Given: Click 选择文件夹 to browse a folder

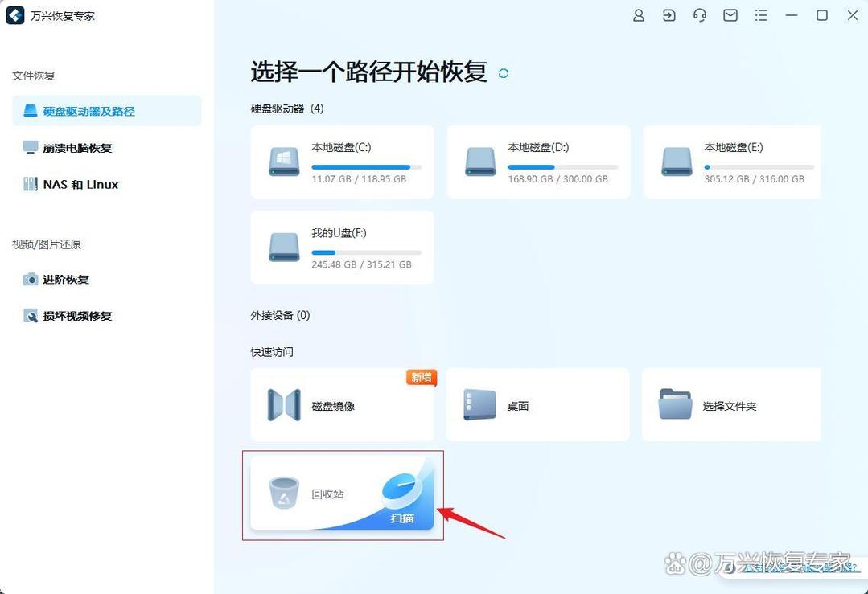Looking at the screenshot, I should click(x=730, y=404).
